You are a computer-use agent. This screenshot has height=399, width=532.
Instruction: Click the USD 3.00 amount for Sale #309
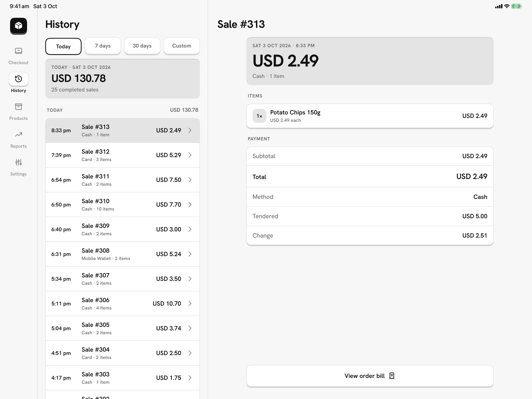point(169,229)
